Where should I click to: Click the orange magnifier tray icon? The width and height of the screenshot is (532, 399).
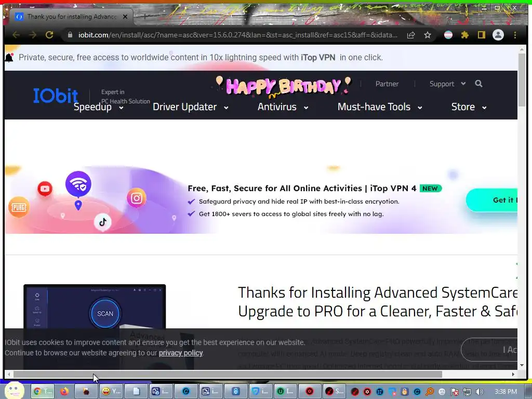[430, 392]
